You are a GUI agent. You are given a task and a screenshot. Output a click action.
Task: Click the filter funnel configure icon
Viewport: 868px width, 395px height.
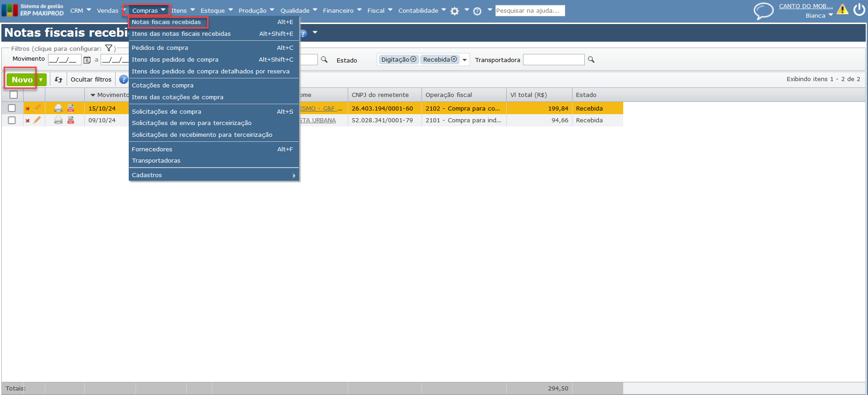click(109, 48)
